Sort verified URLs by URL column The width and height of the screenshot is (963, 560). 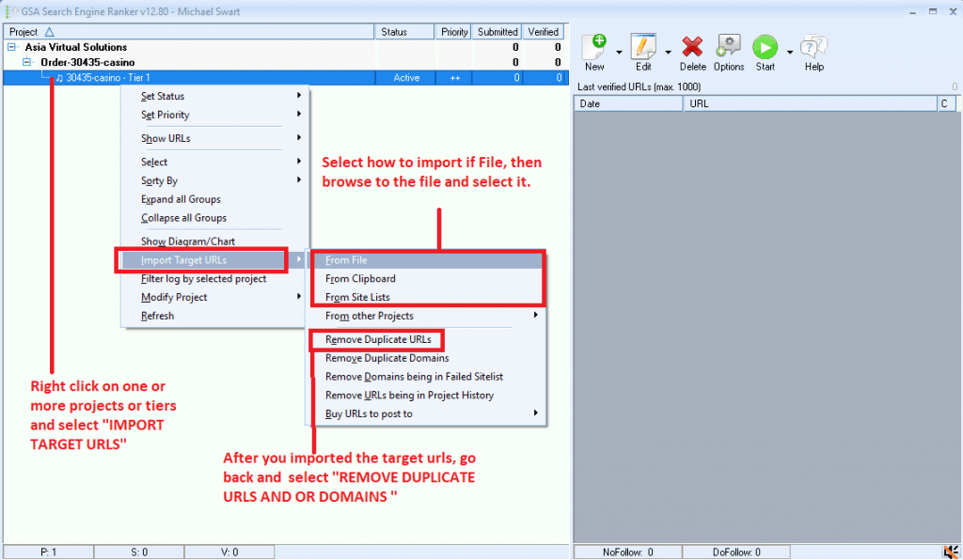click(x=810, y=103)
